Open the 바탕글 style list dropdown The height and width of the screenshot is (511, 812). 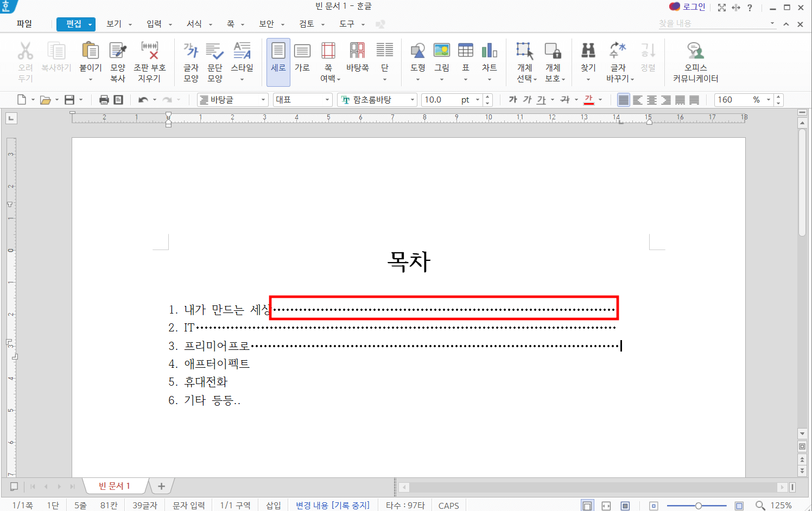264,100
